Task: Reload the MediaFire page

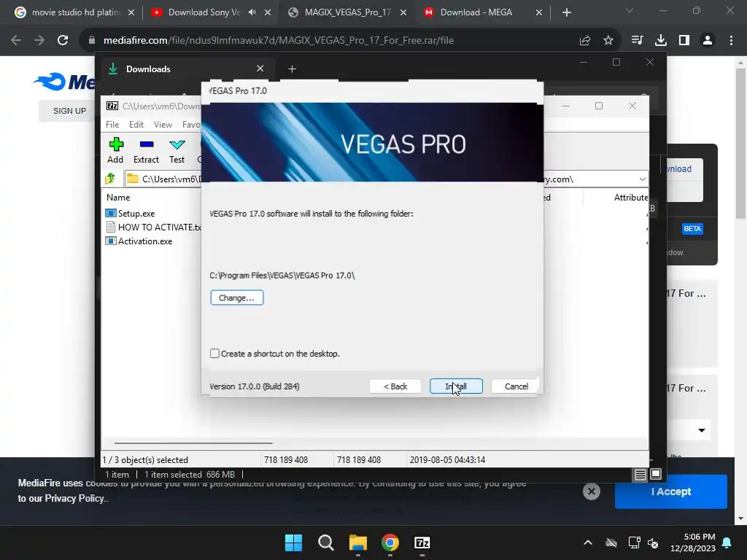Action: pos(63,41)
